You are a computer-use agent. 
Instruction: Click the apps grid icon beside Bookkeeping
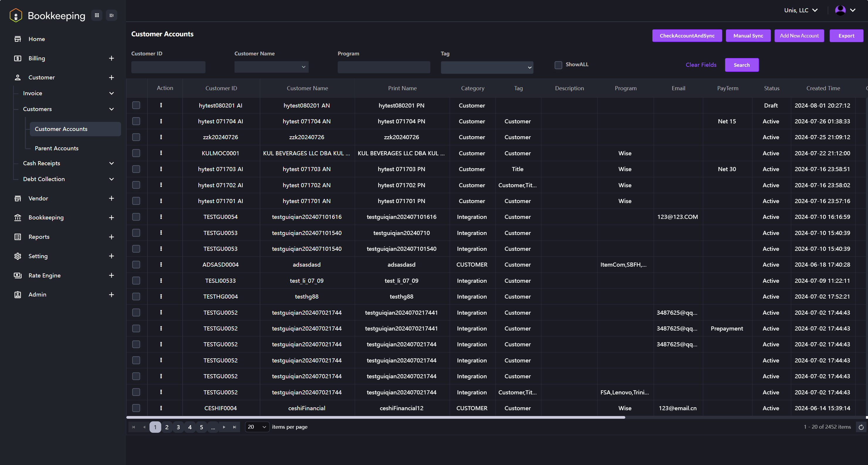pos(97,15)
